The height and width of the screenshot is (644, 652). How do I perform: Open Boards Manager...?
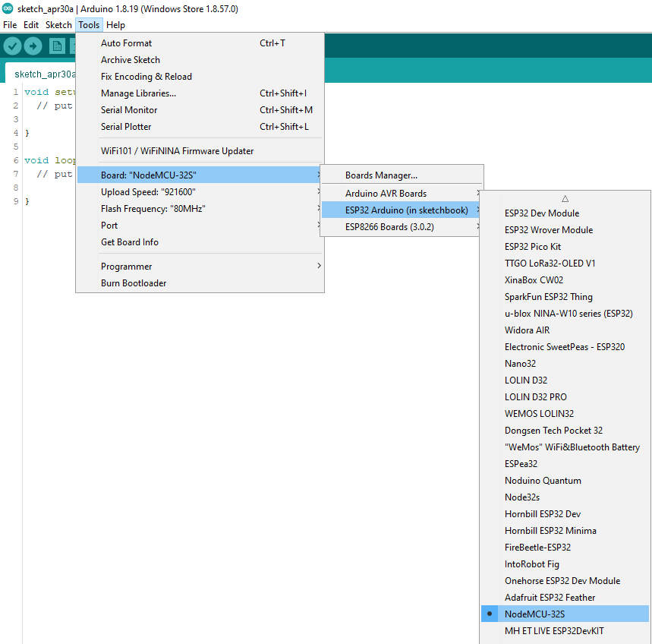point(402,175)
